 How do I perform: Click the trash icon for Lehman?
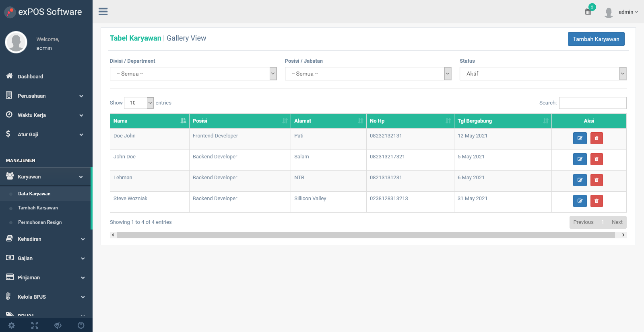pos(597,180)
